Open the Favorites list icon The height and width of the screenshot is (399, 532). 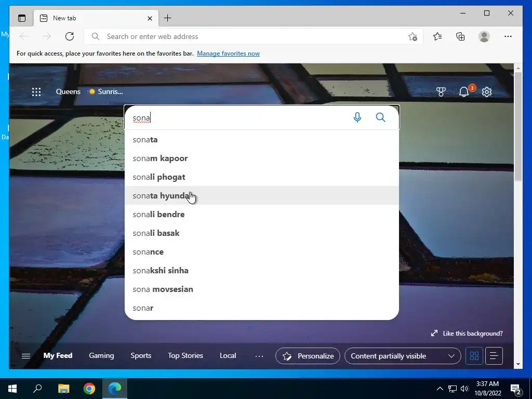pos(437,36)
